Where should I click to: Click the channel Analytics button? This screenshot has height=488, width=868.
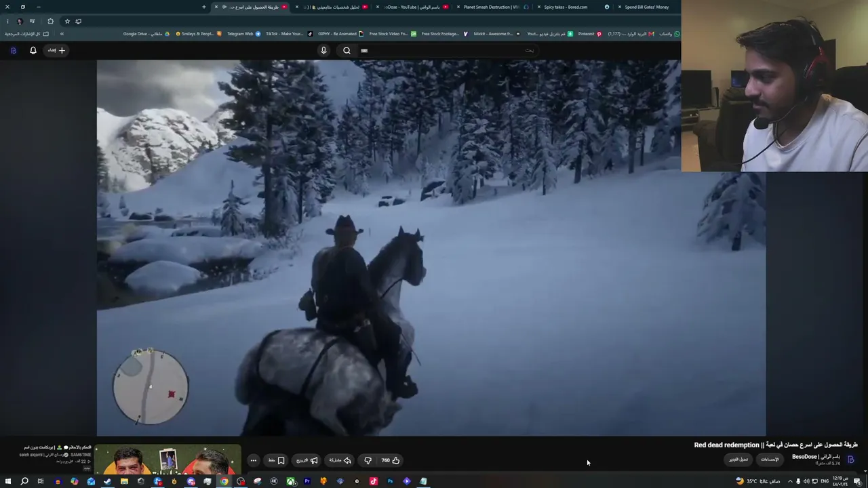click(x=770, y=460)
